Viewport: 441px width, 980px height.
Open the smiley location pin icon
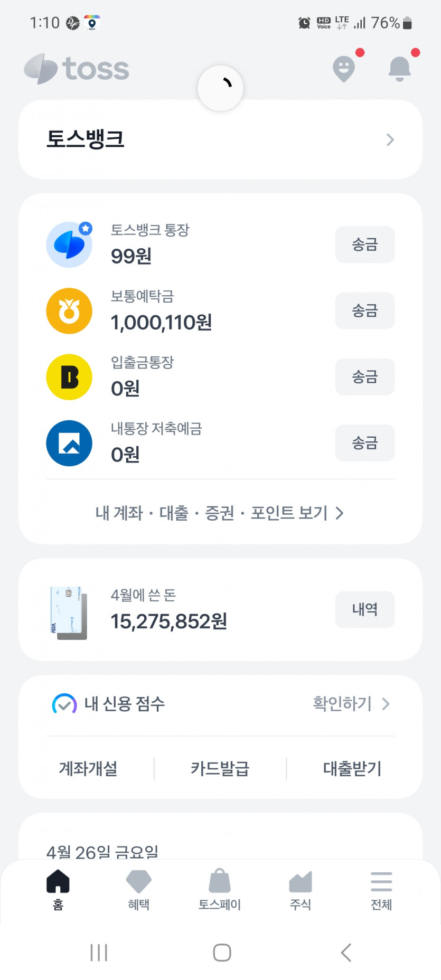[344, 69]
